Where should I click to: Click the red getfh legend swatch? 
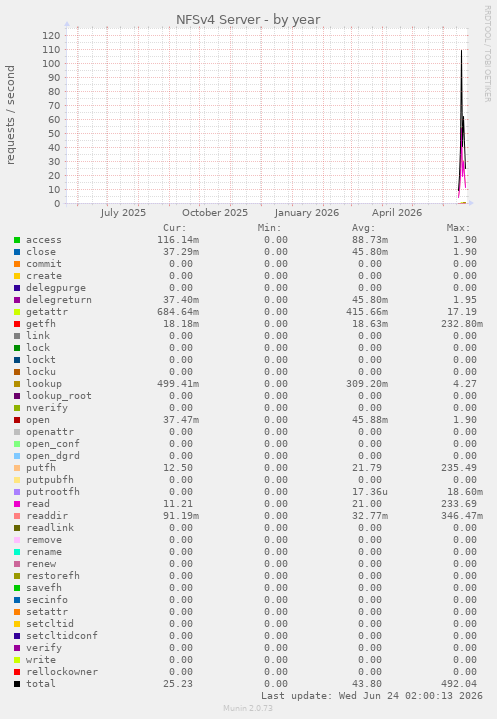coord(17,324)
